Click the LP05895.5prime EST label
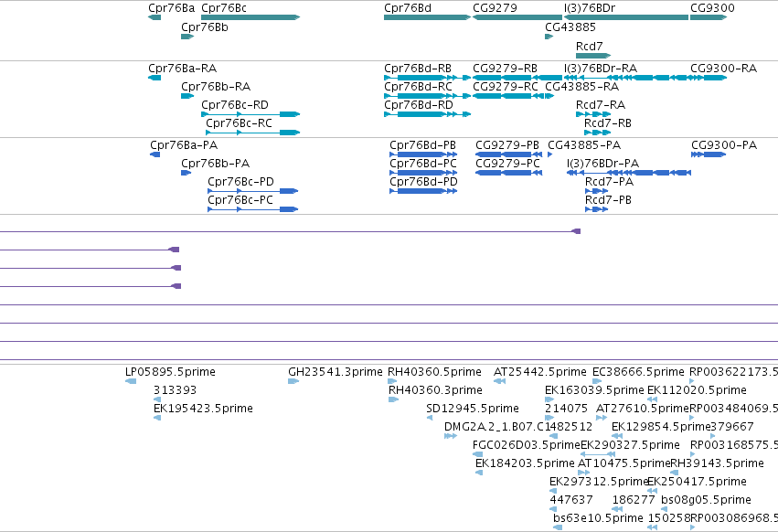 (170, 372)
